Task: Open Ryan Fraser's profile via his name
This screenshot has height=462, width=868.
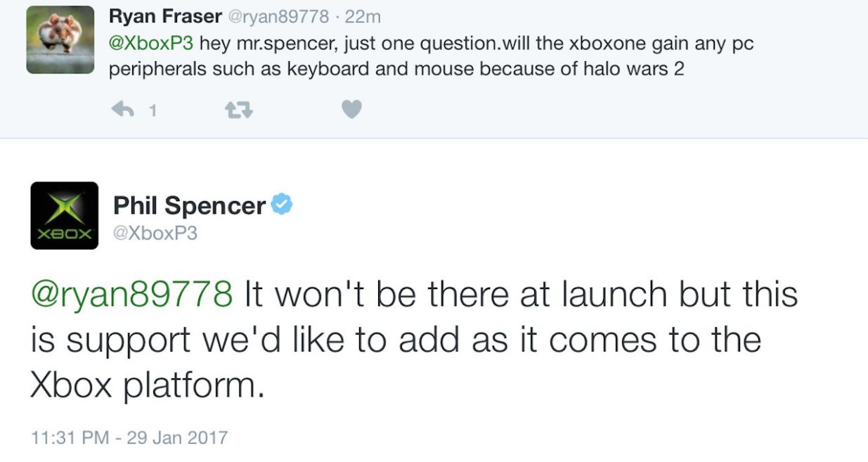Action: click(166, 16)
